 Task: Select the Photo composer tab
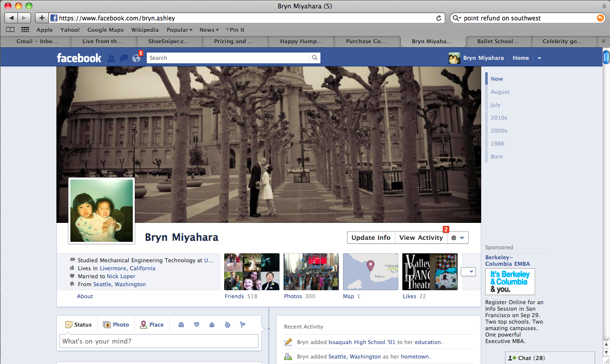click(116, 325)
